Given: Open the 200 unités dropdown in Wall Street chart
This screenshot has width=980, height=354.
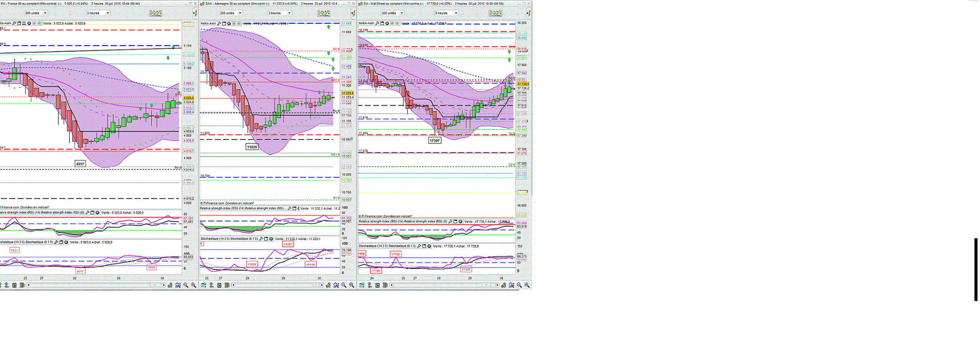Looking at the screenshot, I should (x=393, y=13).
